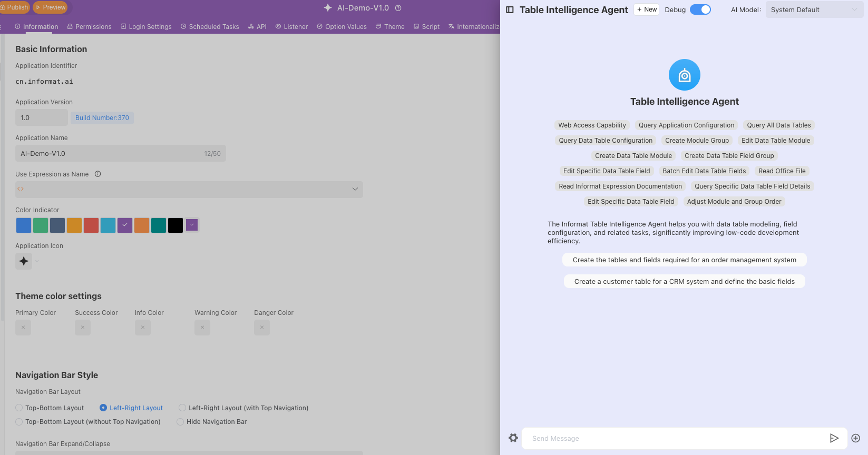Screen dimensions: 868x455
Task: Click the panel sidebar toggle icon beside agent title
Action: 510,9
